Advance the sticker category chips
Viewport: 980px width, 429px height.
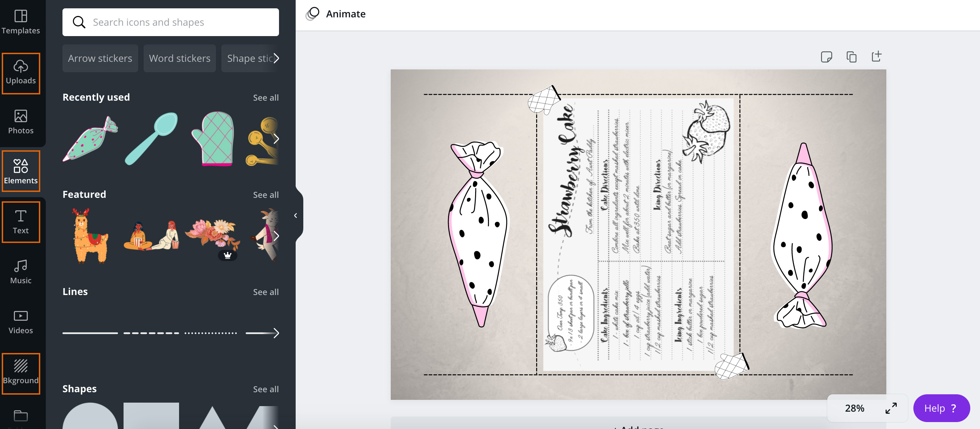[276, 58]
